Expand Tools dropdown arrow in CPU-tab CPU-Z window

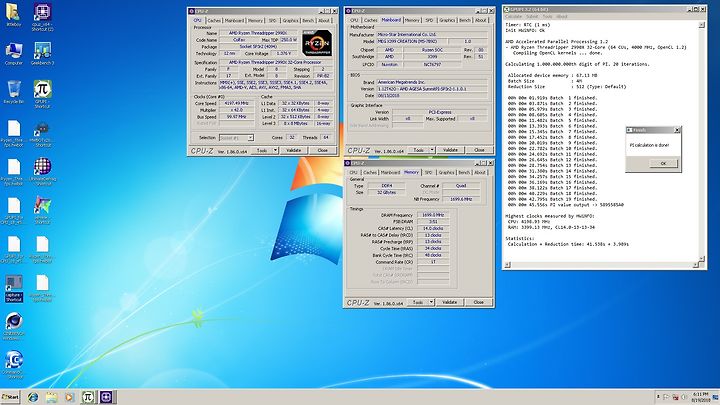click(x=275, y=150)
